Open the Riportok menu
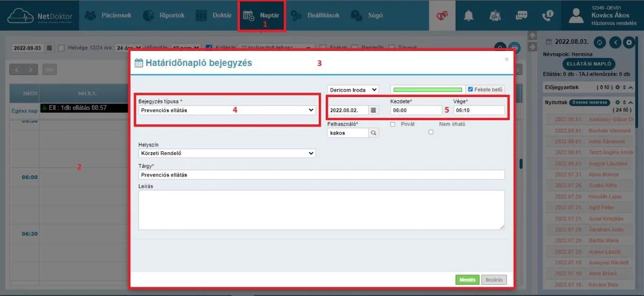Viewport: 644px width, 296px height. click(164, 16)
